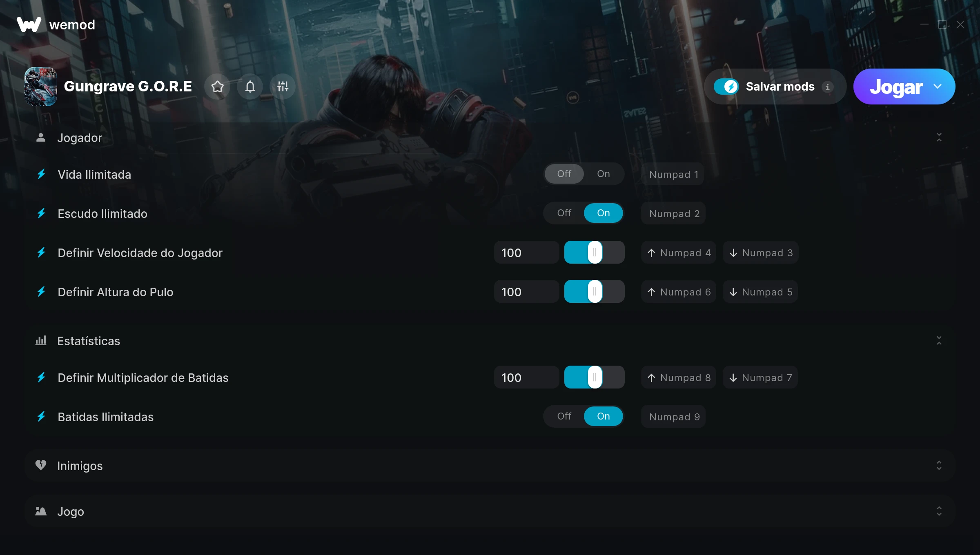Collapse the Jogador section
This screenshot has height=555, width=980.
click(939, 138)
